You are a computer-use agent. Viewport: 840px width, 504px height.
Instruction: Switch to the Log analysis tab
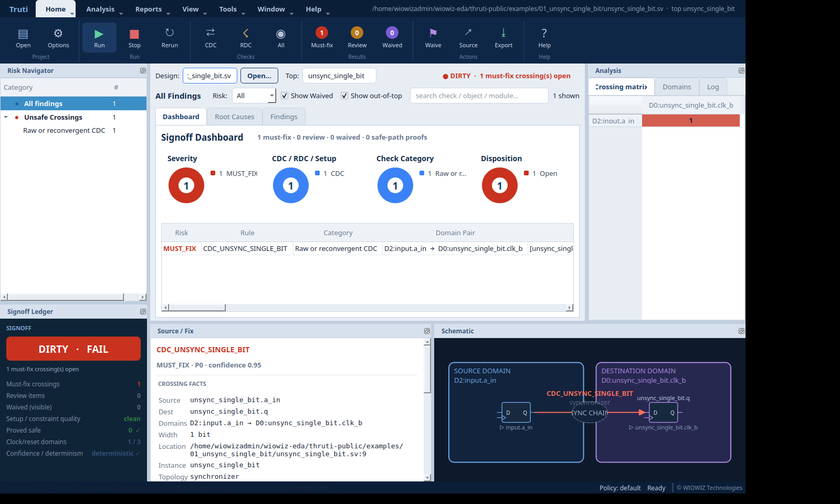point(713,87)
